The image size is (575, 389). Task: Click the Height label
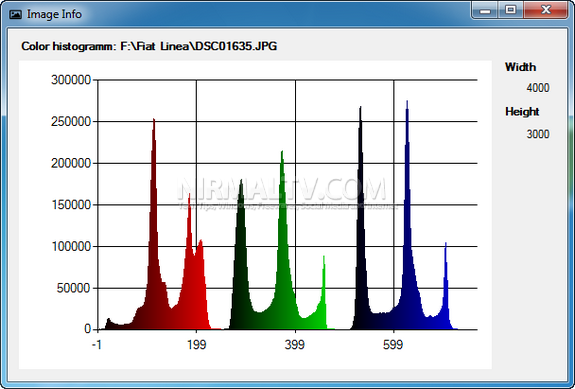pyautogui.click(x=522, y=111)
